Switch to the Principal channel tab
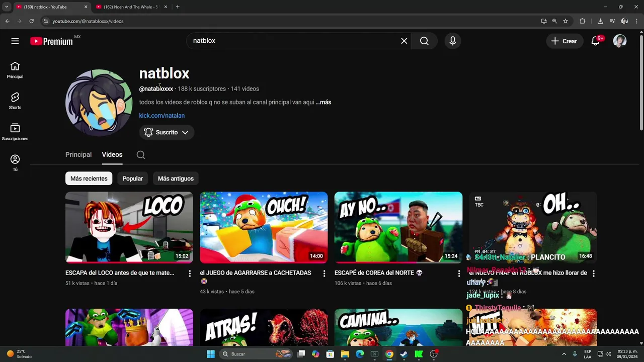644x362 pixels. point(78,155)
